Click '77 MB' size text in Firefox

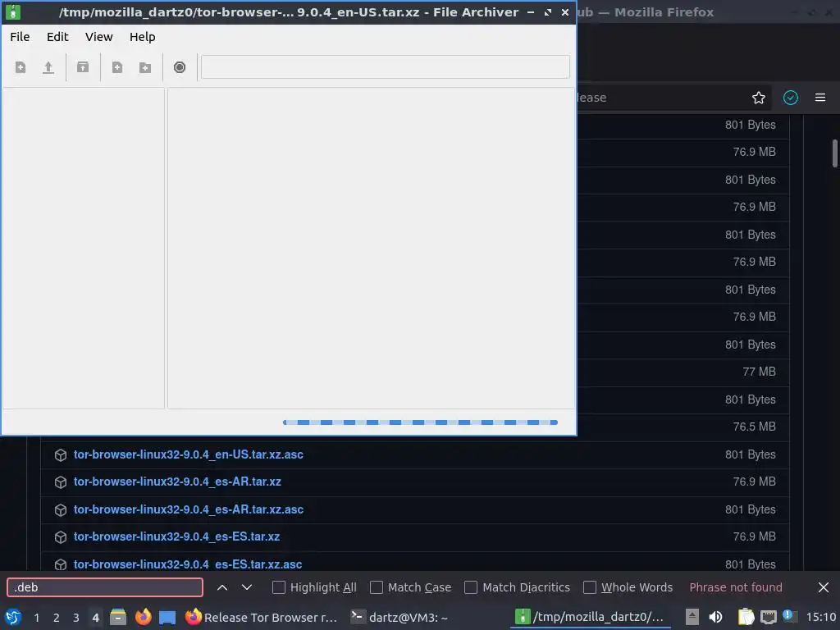tap(759, 372)
